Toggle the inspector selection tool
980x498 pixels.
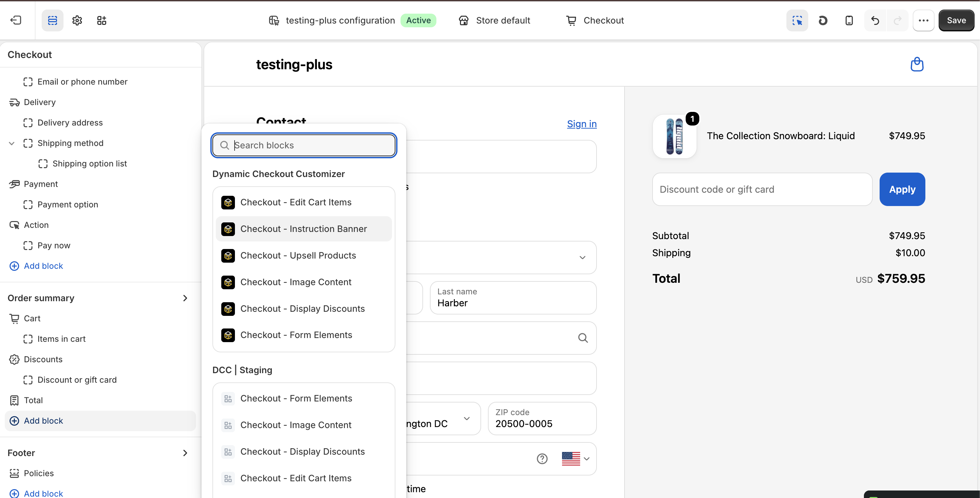[x=797, y=20]
